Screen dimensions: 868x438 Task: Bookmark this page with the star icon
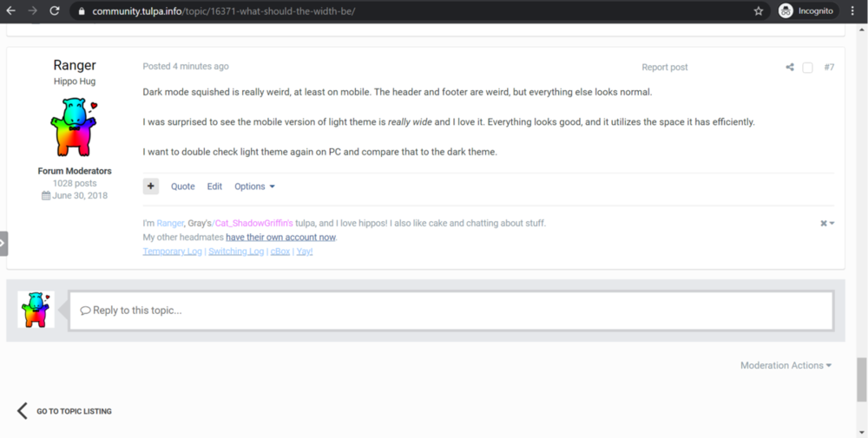pos(759,11)
